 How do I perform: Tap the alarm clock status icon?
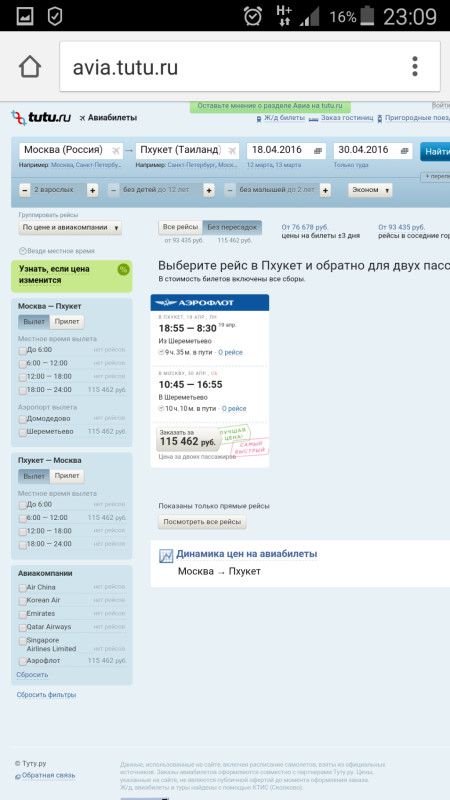(x=252, y=16)
